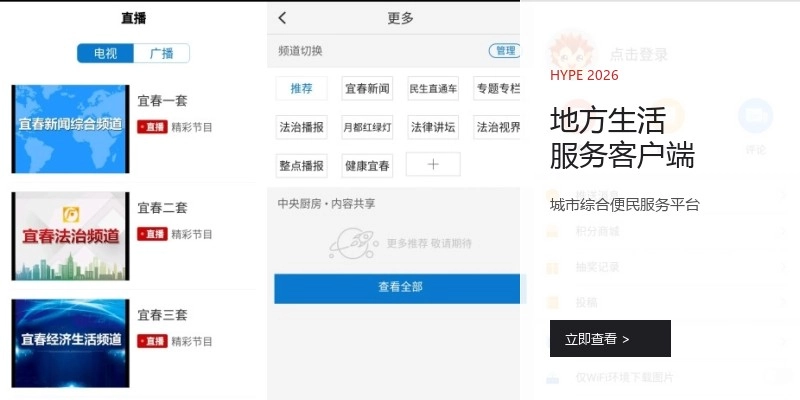The width and height of the screenshot is (800, 400).
Task: Click the 管理 button
Action: coord(505,51)
